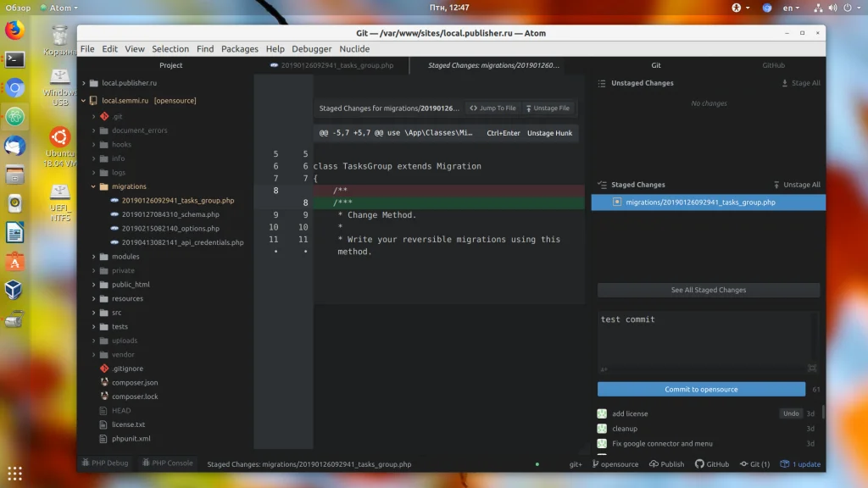Expand the modules folder
The width and height of the screenshot is (868, 488).
(93, 257)
